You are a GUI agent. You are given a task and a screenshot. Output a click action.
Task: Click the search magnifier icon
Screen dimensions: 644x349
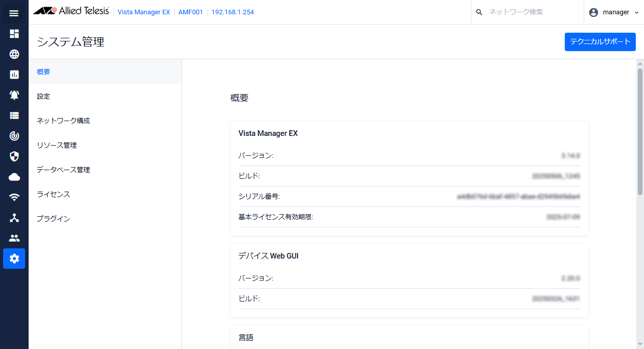click(479, 12)
